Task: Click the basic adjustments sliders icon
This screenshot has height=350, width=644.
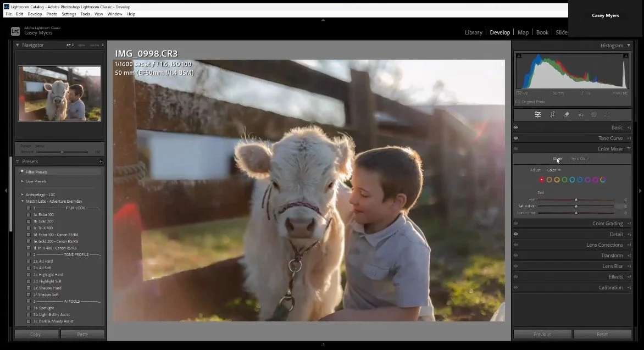Action: [x=537, y=114]
